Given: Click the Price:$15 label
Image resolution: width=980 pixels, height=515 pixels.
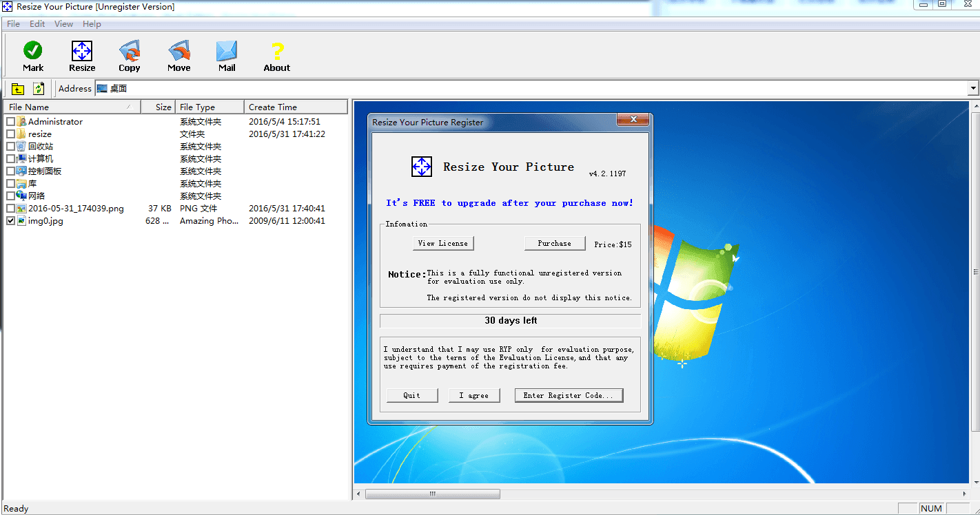Looking at the screenshot, I should (613, 244).
